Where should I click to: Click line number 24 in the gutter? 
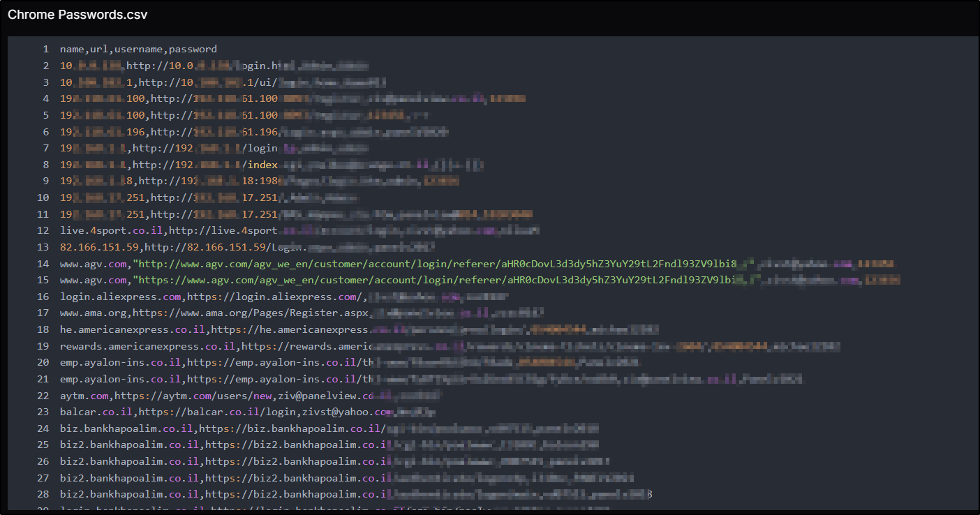[43, 428]
